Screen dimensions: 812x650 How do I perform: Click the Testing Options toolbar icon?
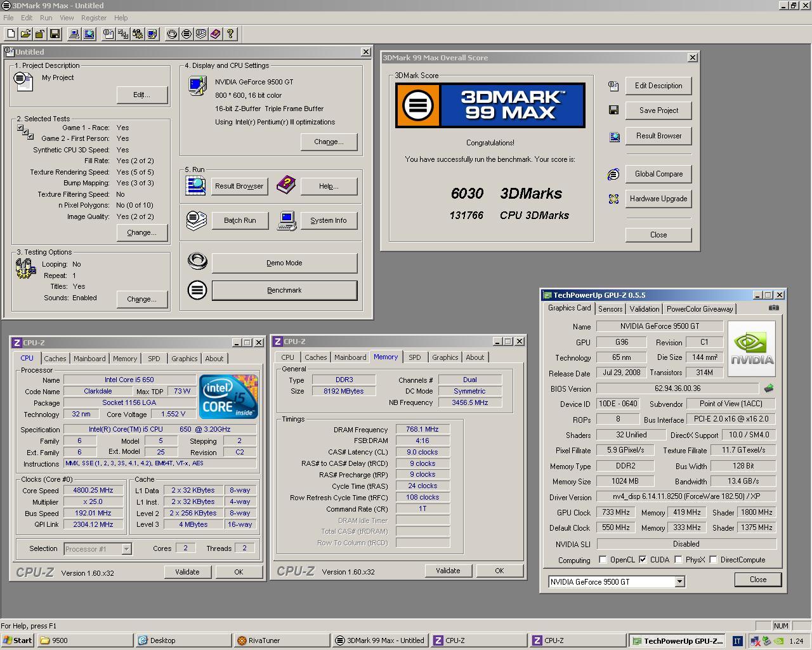(138, 34)
